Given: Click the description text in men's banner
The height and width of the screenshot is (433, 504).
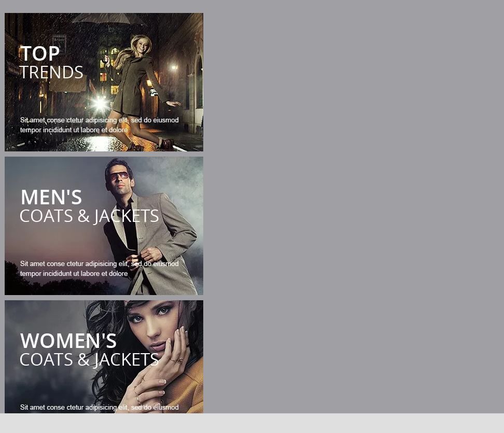Looking at the screenshot, I should tap(99, 269).
